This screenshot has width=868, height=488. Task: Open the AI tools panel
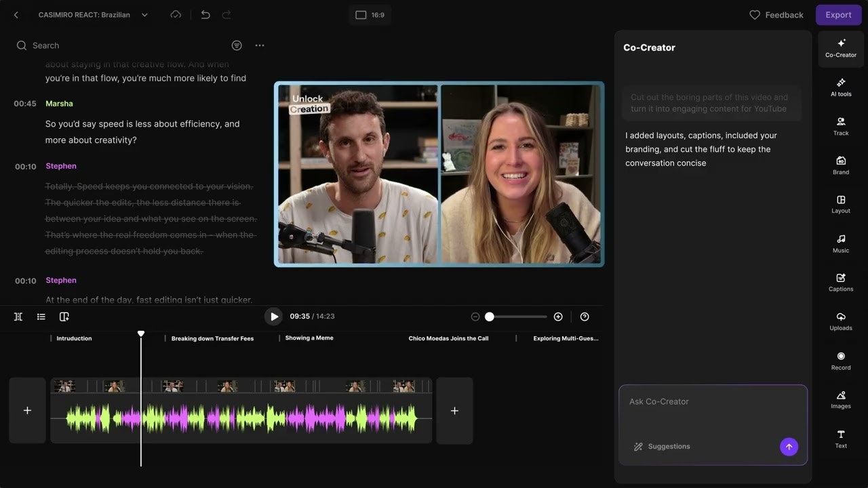point(840,89)
